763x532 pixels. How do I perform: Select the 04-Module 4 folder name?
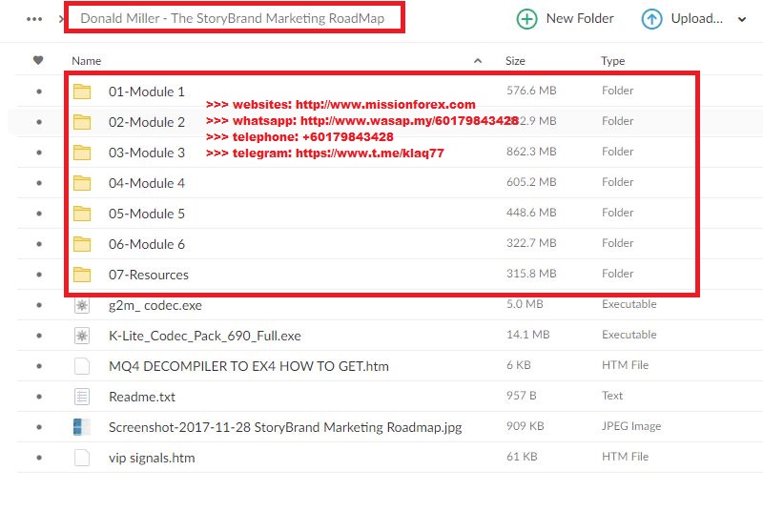point(147,183)
